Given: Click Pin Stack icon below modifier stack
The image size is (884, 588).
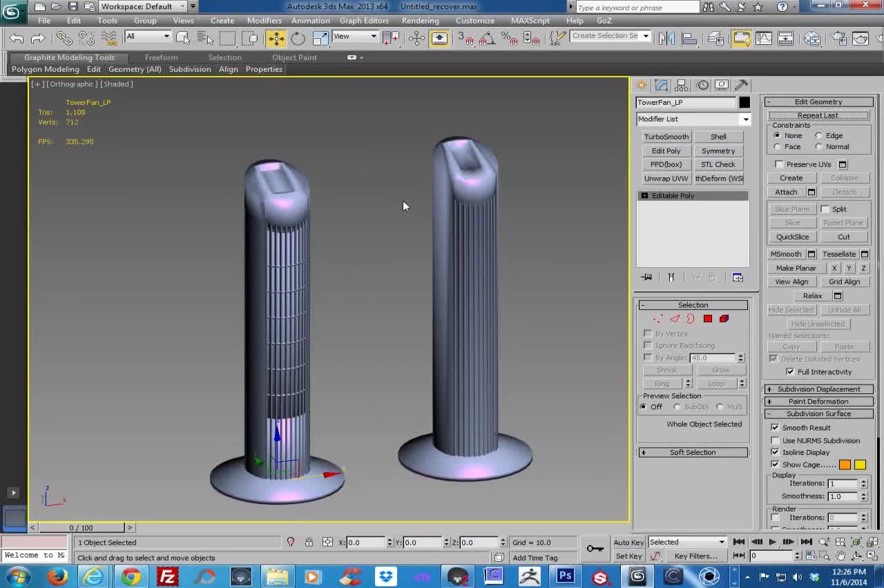Looking at the screenshot, I should pos(646,277).
